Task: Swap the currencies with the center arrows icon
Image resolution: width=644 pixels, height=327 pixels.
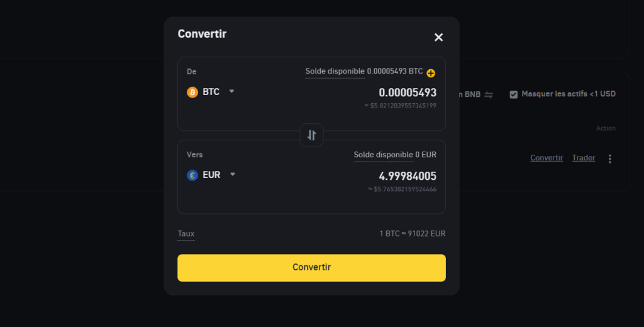Action: [x=312, y=135]
